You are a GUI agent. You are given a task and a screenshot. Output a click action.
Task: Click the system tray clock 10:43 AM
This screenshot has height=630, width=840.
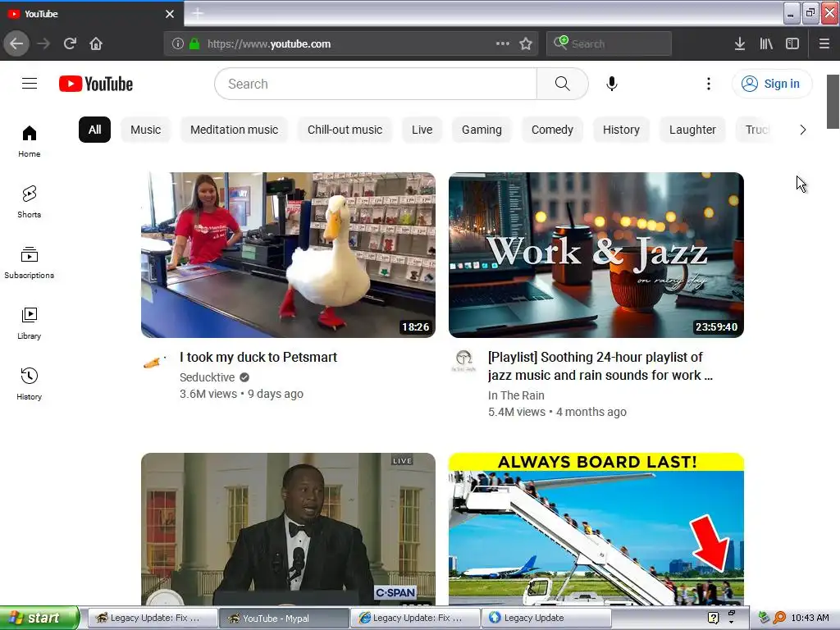810,618
